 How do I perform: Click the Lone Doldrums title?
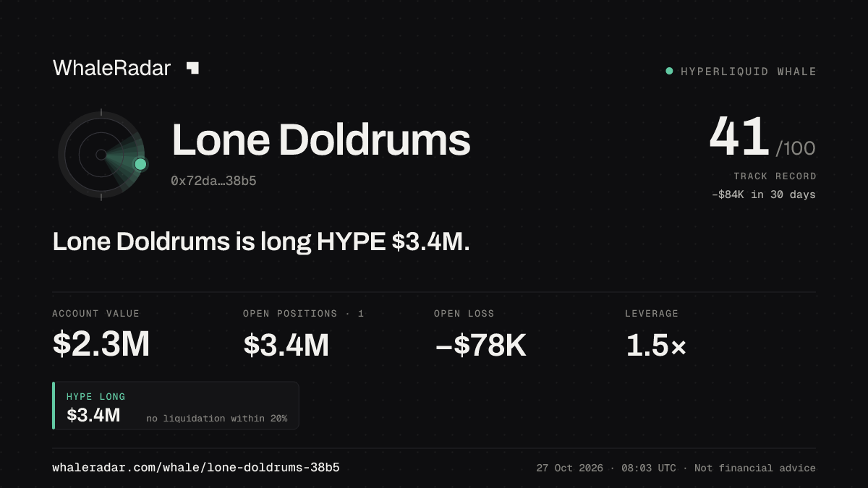tap(321, 140)
